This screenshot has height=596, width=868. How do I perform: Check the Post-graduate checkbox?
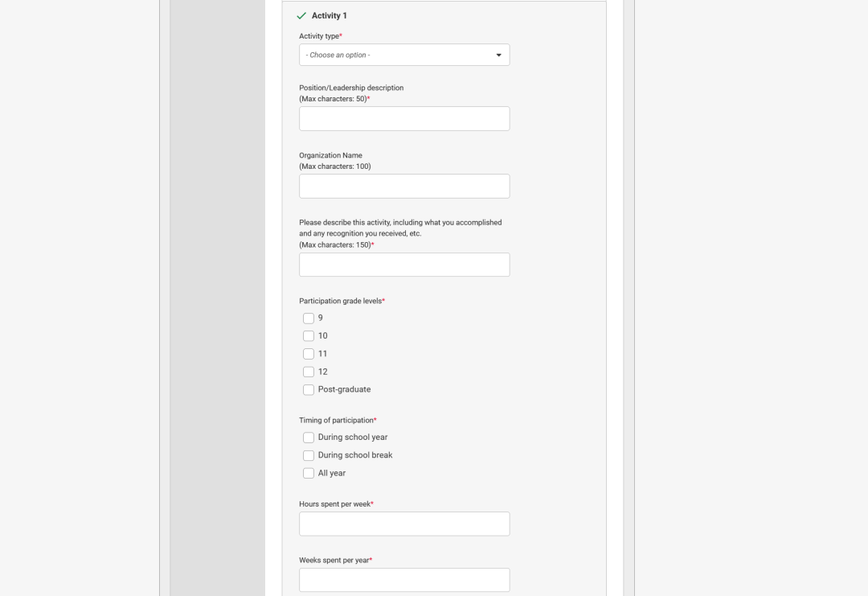[x=309, y=390]
